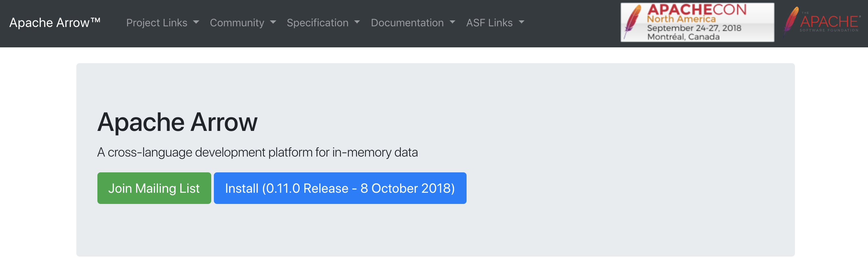The width and height of the screenshot is (868, 273).
Task: Open the Documentation menu
Action: point(413,23)
